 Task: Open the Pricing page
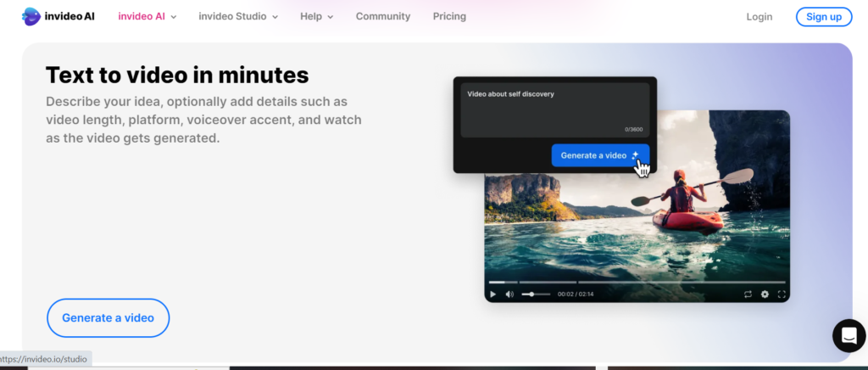[449, 17]
